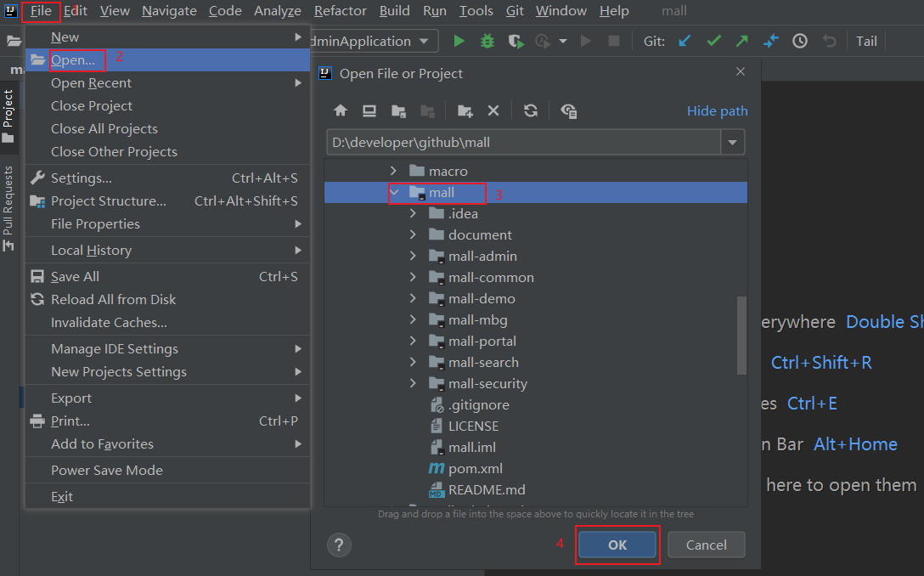The height and width of the screenshot is (576, 924).
Task: Click the folder icon next to Open menu item
Action: coord(38,60)
